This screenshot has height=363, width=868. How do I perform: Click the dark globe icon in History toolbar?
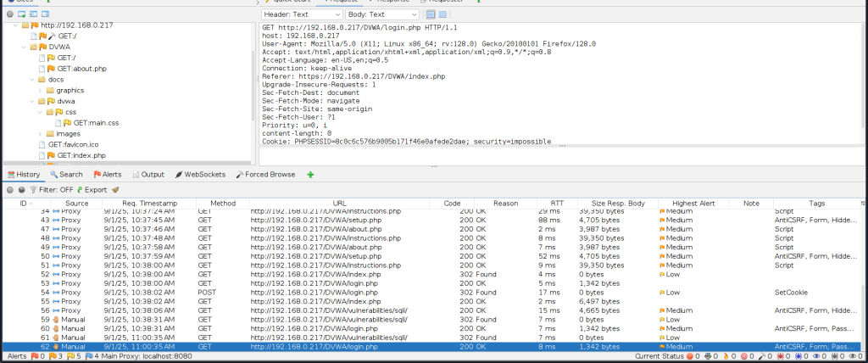coord(21,189)
